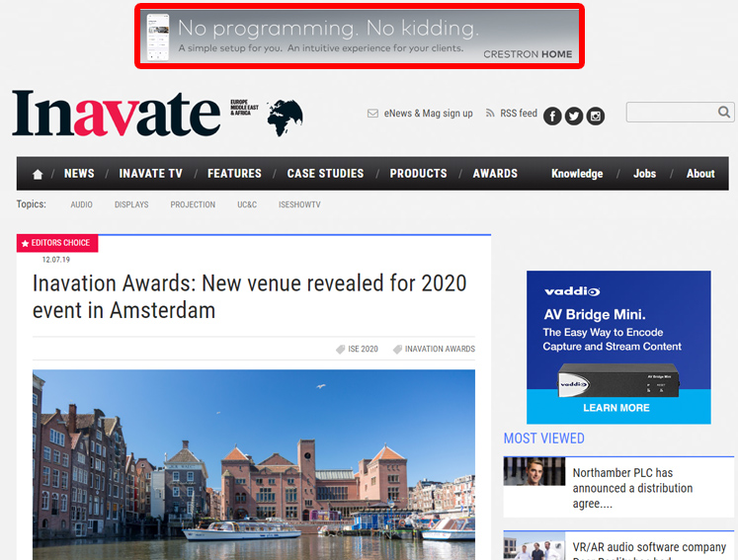Image resolution: width=738 pixels, height=560 pixels.
Task: Open About page
Action: tap(700, 174)
